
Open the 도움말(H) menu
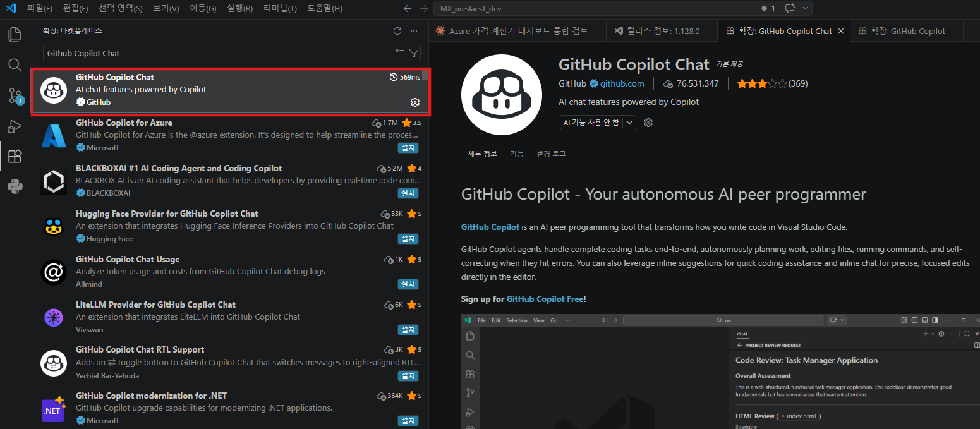[325, 9]
